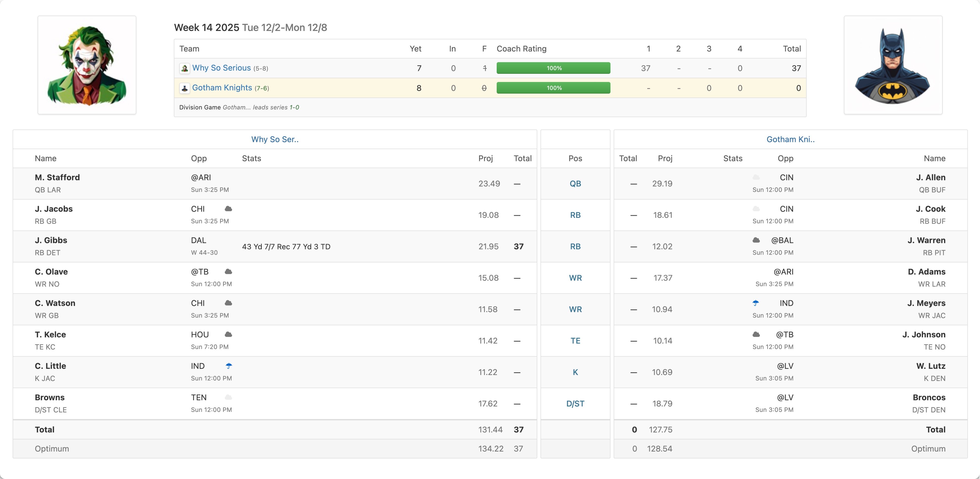Screen dimensions: 980x479
Task: Click the small Batman icon beside Gotham Knights
Action: (x=184, y=88)
